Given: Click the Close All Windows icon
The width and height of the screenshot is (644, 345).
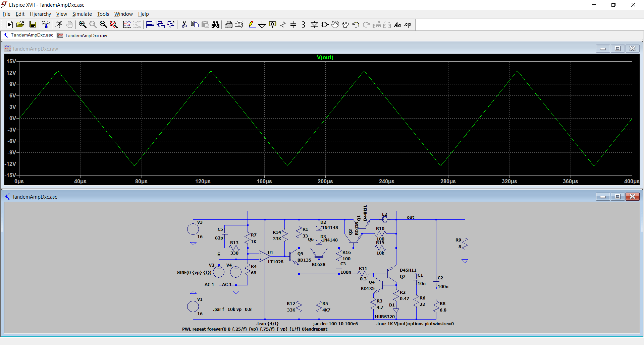Looking at the screenshot, I should (x=171, y=24).
